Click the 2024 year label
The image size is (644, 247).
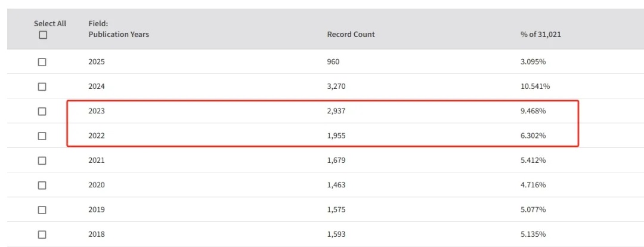97,87
